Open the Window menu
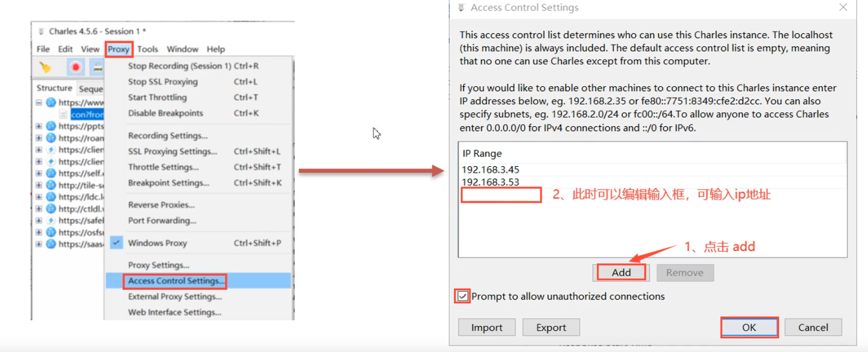Image resolution: width=868 pixels, height=352 pixels. [182, 49]
